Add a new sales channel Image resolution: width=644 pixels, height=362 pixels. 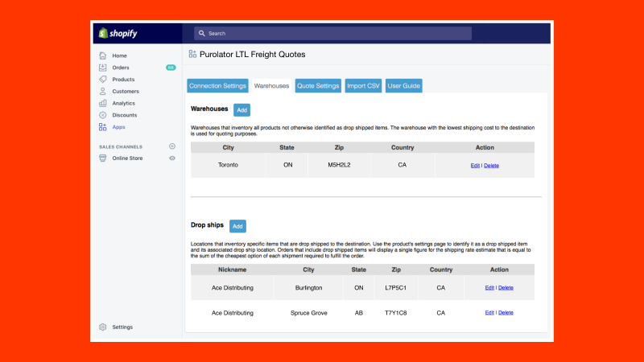[172, 146]
